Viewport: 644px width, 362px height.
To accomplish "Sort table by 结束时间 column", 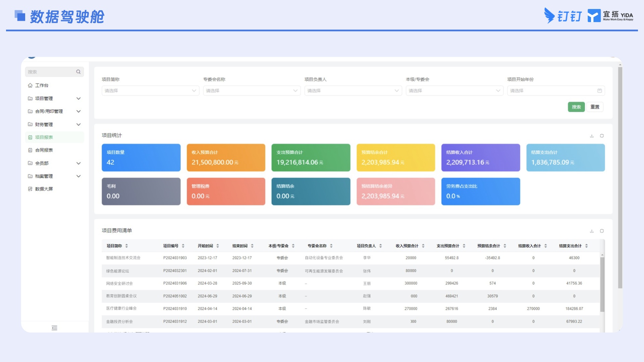I will click(x=252, y=246).
